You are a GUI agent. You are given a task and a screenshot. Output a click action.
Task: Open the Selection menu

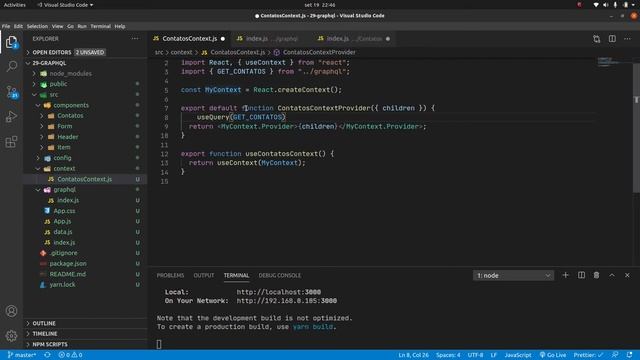tap(37, 26)
